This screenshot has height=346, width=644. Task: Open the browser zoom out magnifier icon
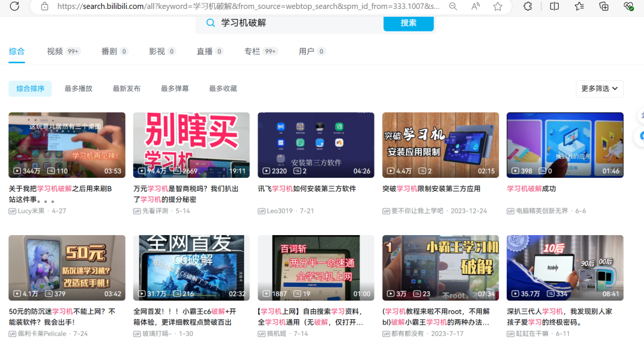tap(453, 6)
